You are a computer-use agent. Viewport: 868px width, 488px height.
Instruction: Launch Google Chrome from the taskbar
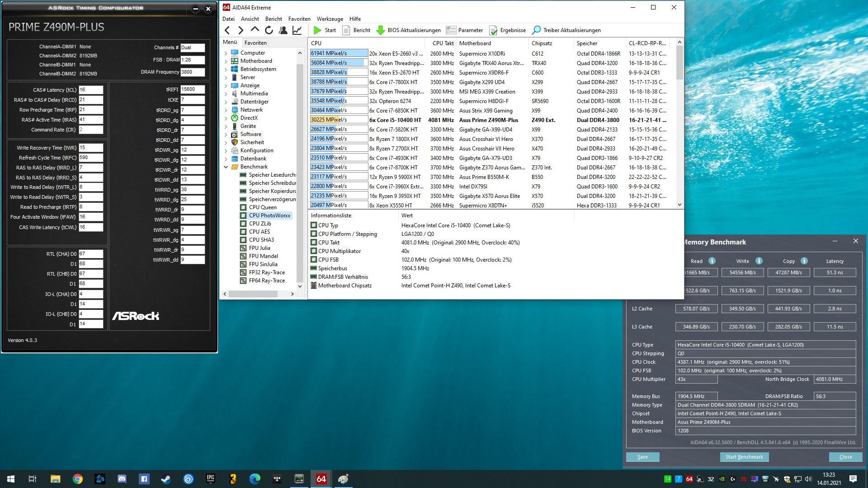pyautogui.click(x=78, y=479)
